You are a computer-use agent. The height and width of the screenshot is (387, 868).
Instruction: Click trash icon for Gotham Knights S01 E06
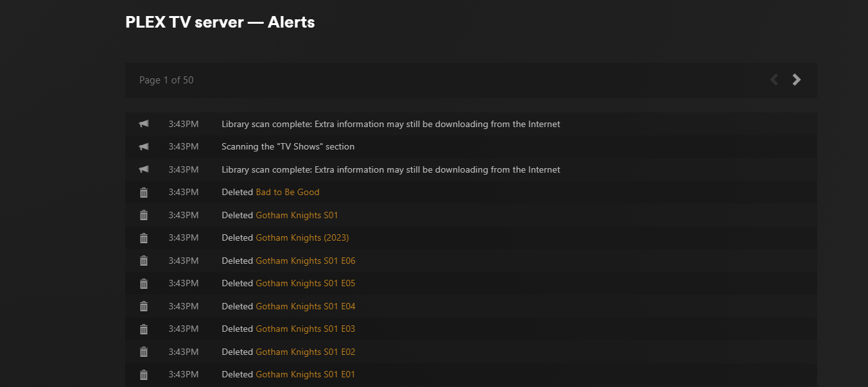[144, 261]
